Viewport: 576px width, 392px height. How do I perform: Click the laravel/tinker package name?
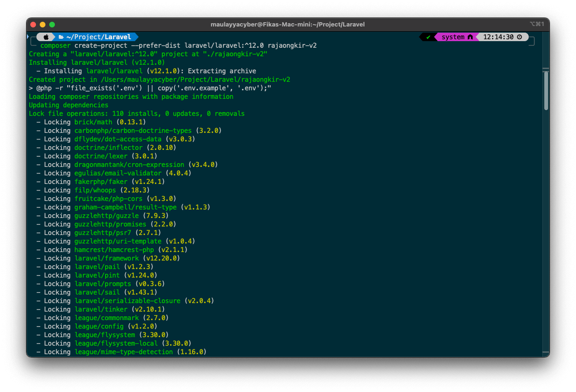[x=101, y=309]
